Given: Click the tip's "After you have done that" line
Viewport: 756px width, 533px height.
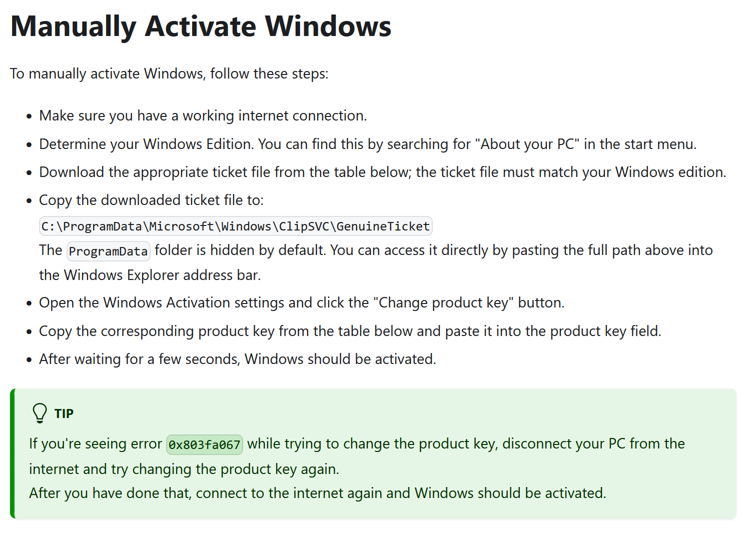Looking at the screenshot, I should tap(317, 493).
